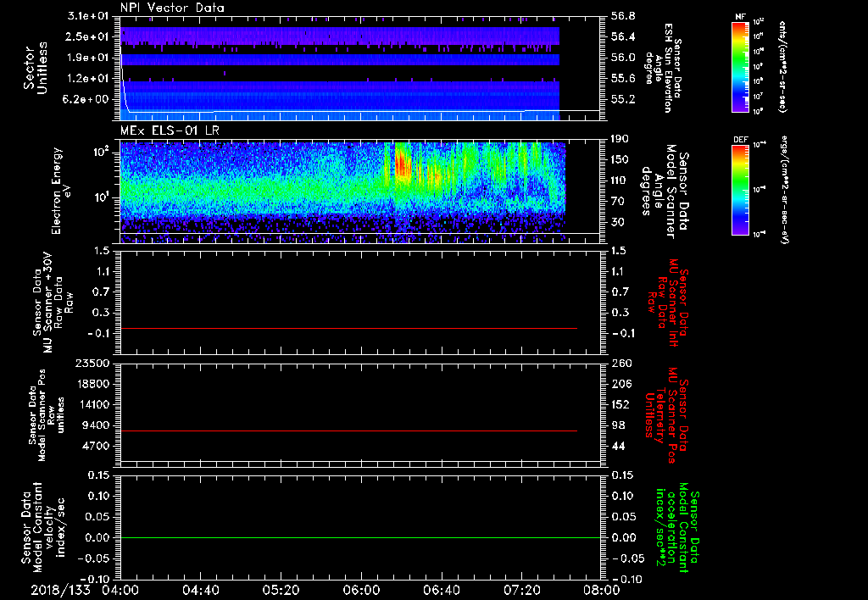
Task: Click the red MU Scanner raw data line
Action: 348,328
